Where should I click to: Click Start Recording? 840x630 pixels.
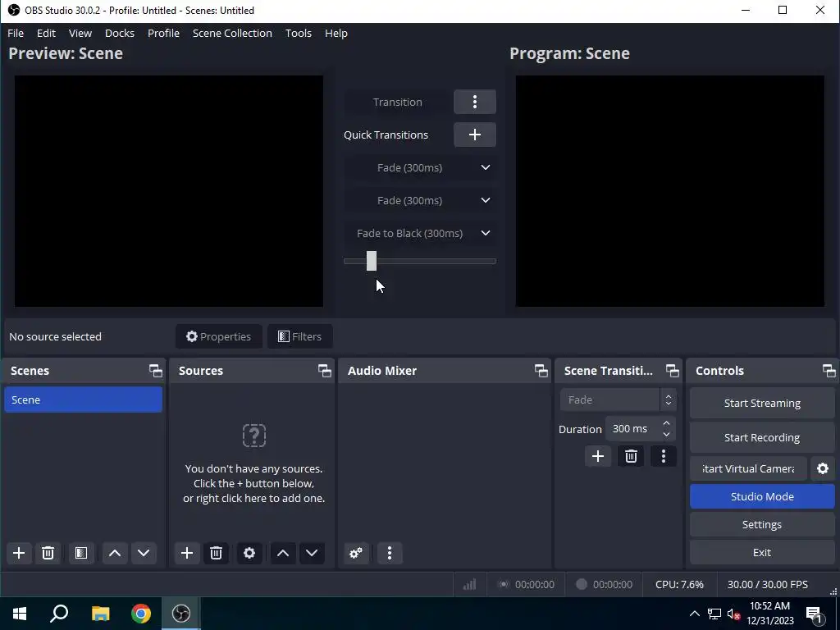coord(762,438)
